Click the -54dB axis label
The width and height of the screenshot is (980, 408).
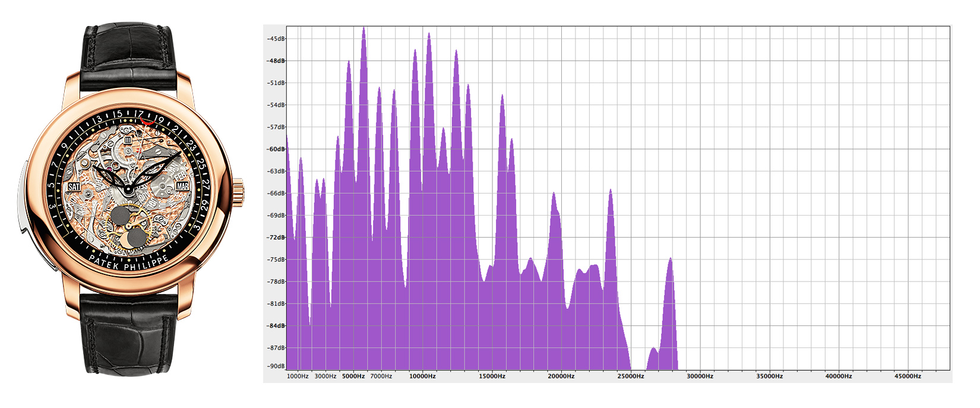tap(276, 105)
